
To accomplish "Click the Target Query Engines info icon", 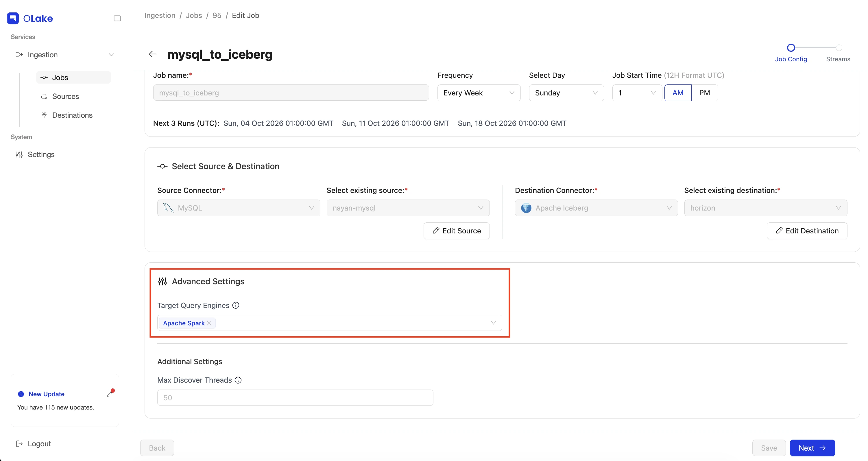I will (236, 305).
